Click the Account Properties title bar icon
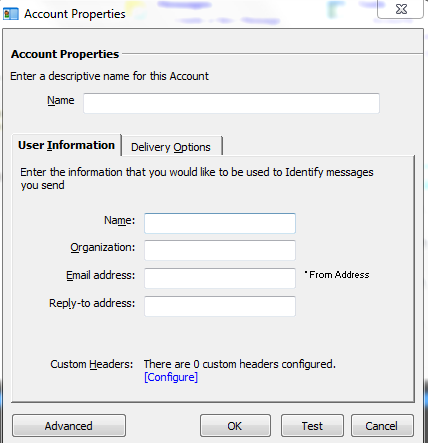Viewport: 428px width, 443px height. (x=11, y=14)
